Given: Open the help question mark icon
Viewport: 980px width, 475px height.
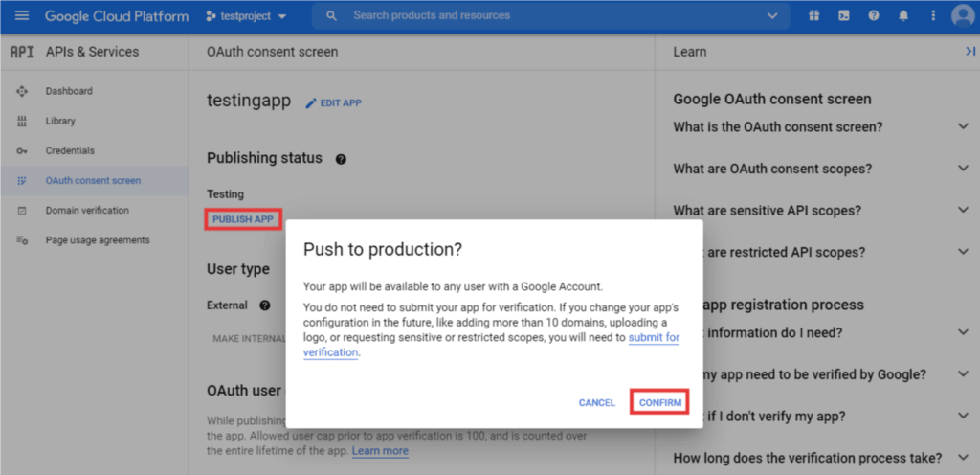Looking at the screenshot, I should pyautogui.click(x=874, y=16).
